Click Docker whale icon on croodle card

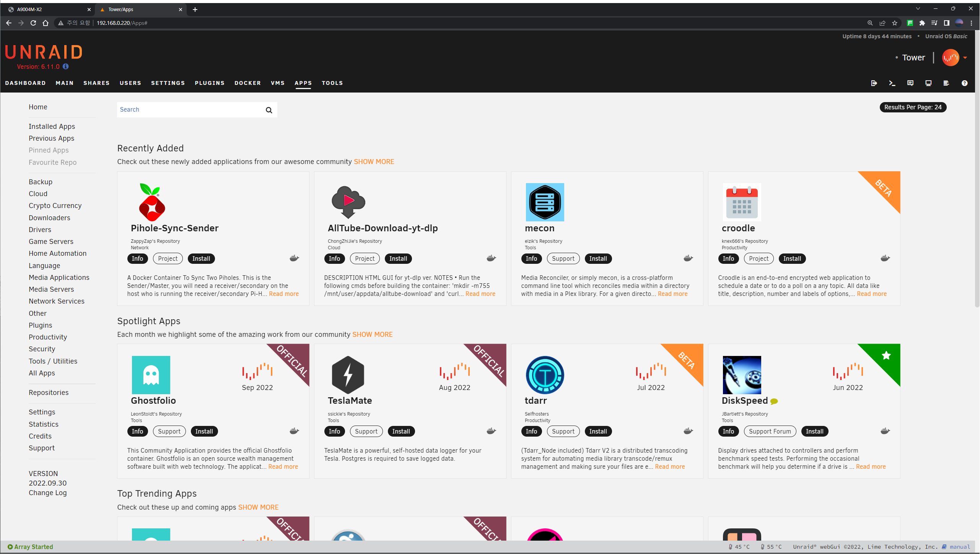pyautogui.click(x=885, y=258)
